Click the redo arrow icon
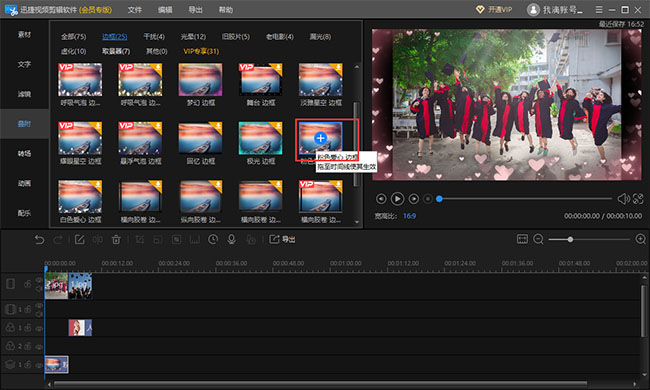The image size is (650, 390). click(58, 240)
